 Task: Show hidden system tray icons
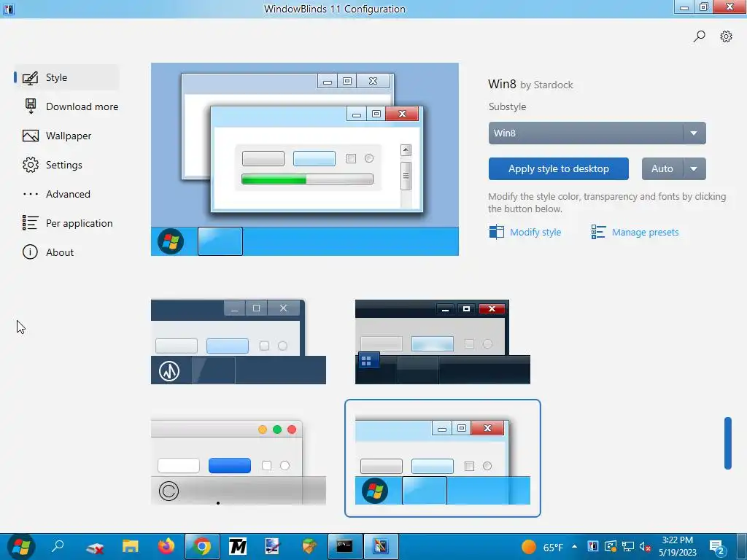click(575, 546)
